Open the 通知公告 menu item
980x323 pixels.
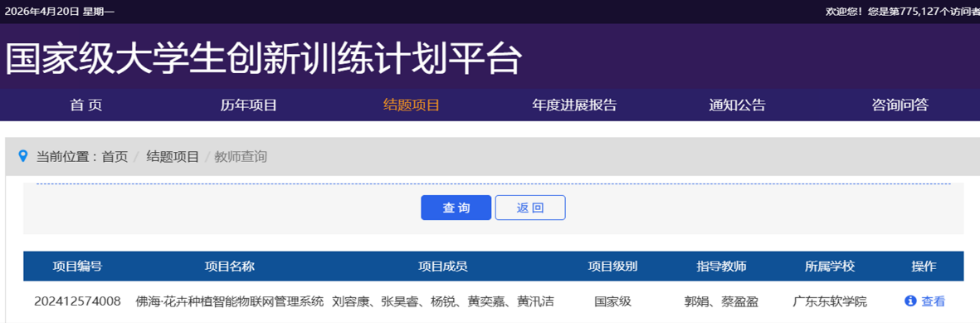coord(737,105)
